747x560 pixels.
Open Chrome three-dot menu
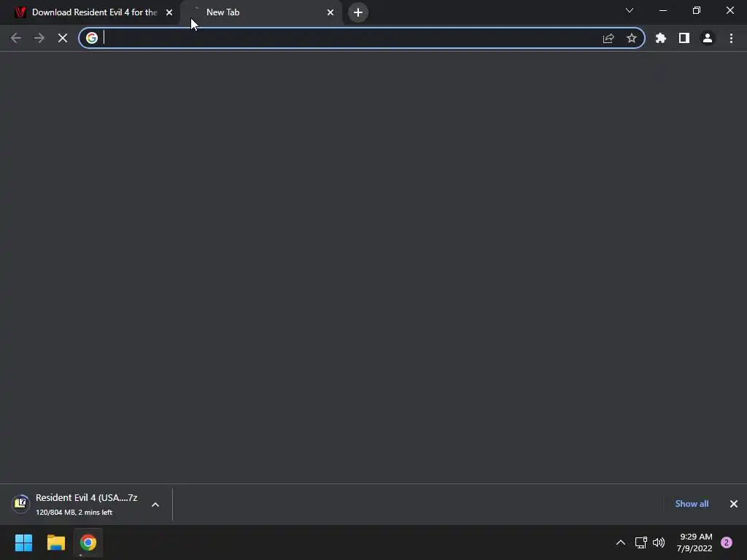(x=731, y=38)
